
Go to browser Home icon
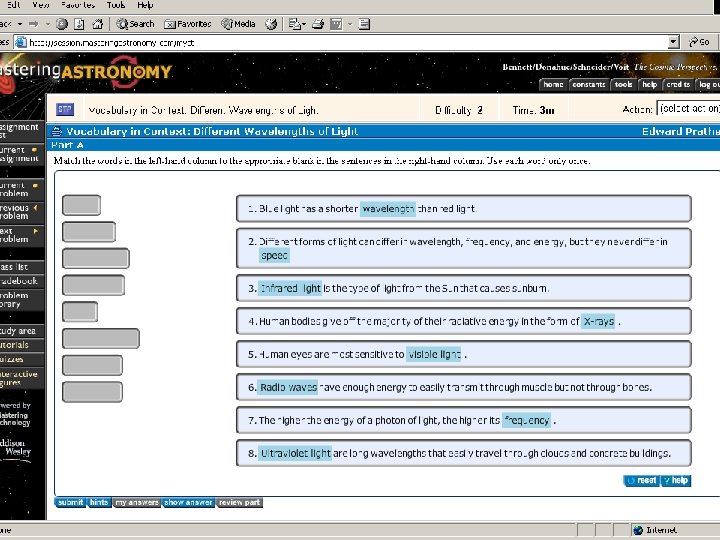97,24
